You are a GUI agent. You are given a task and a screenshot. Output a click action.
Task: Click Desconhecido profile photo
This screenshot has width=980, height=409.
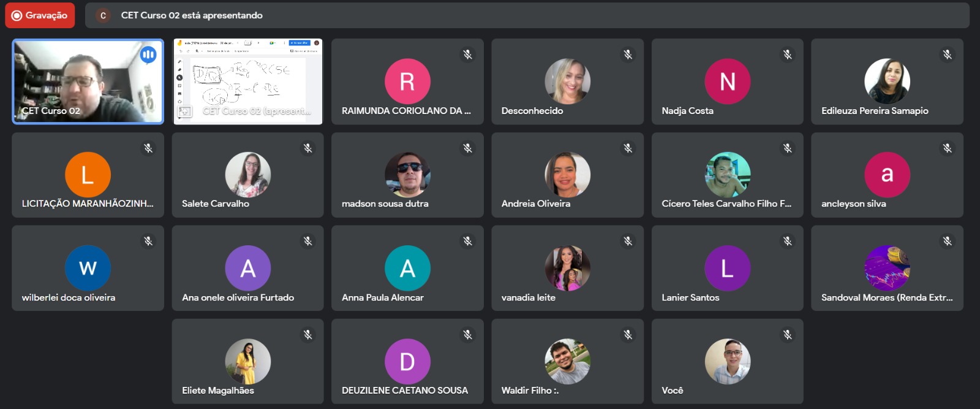point(568,81)
